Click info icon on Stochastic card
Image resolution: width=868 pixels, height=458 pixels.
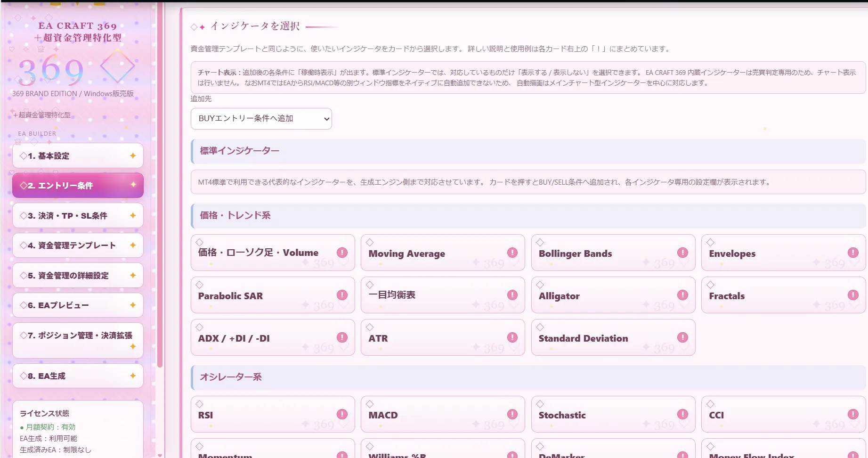(682, 414)
